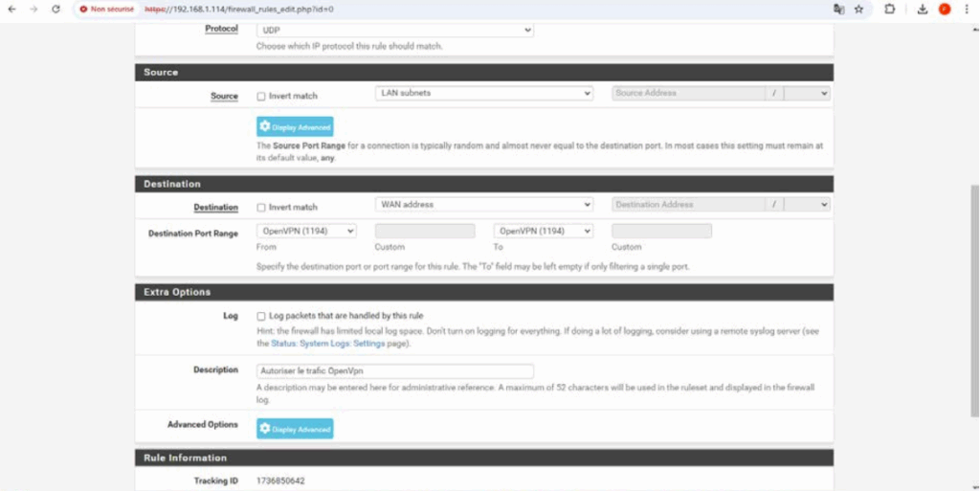The height and width of the screenshot is (491, 980).
Task: Open the Destination address mask dropdown
Action: [x=807, y=204]
